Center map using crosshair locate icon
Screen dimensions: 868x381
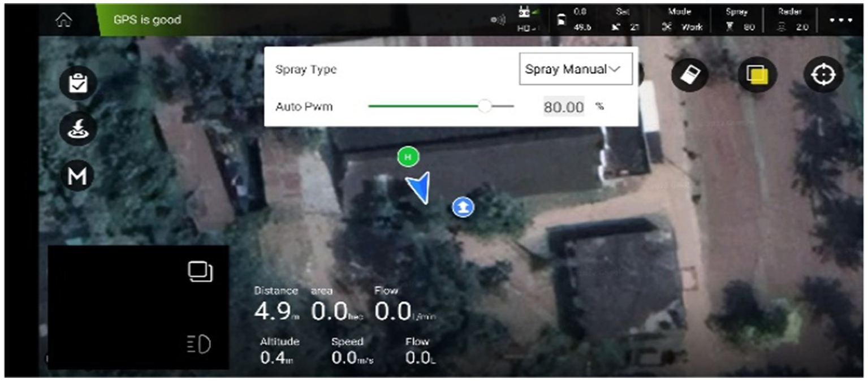(x=823, y=75)
